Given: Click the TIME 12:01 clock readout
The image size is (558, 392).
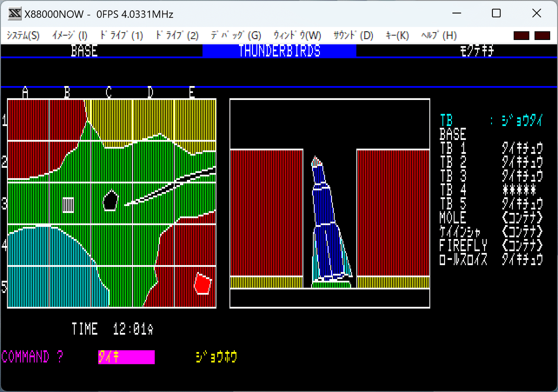Looking at the screenshot, I should click(113, 329).
